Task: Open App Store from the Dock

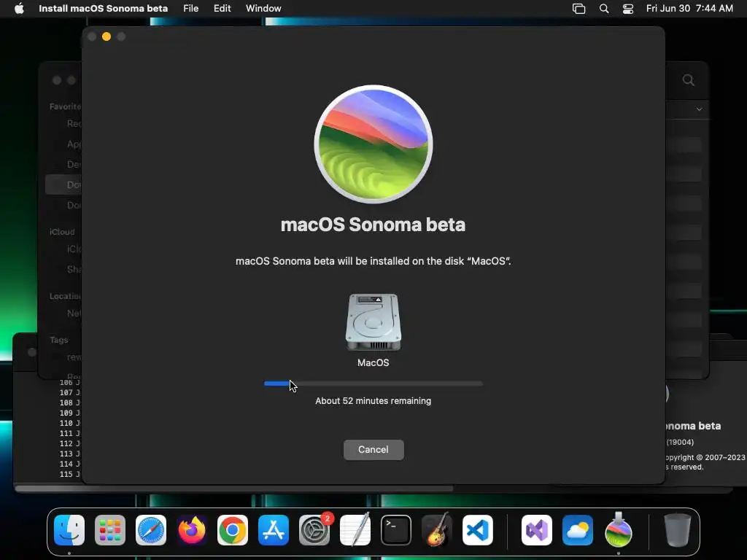Action: 274,530
